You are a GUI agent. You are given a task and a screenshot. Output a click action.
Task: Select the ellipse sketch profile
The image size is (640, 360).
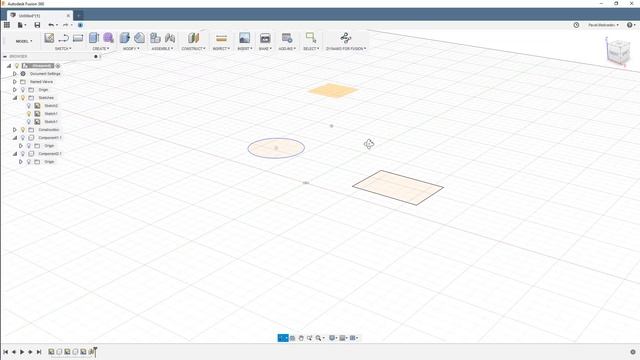(x=276, y=148)
